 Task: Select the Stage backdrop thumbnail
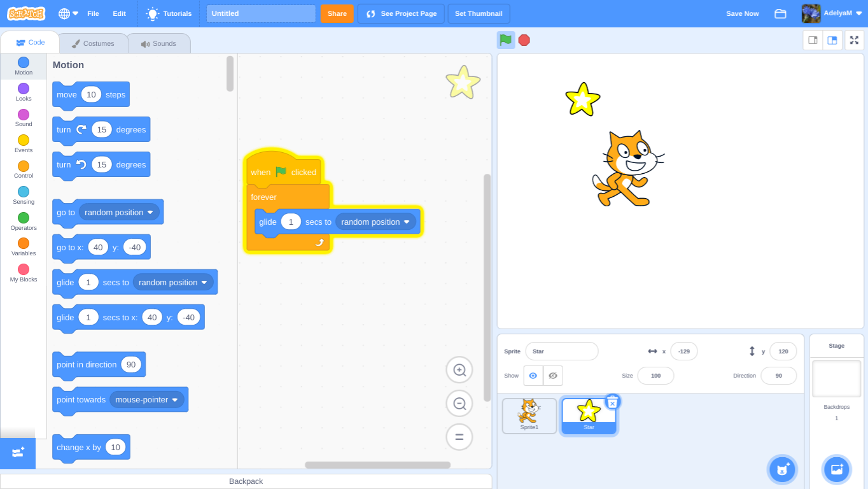(x=837, y=378)
